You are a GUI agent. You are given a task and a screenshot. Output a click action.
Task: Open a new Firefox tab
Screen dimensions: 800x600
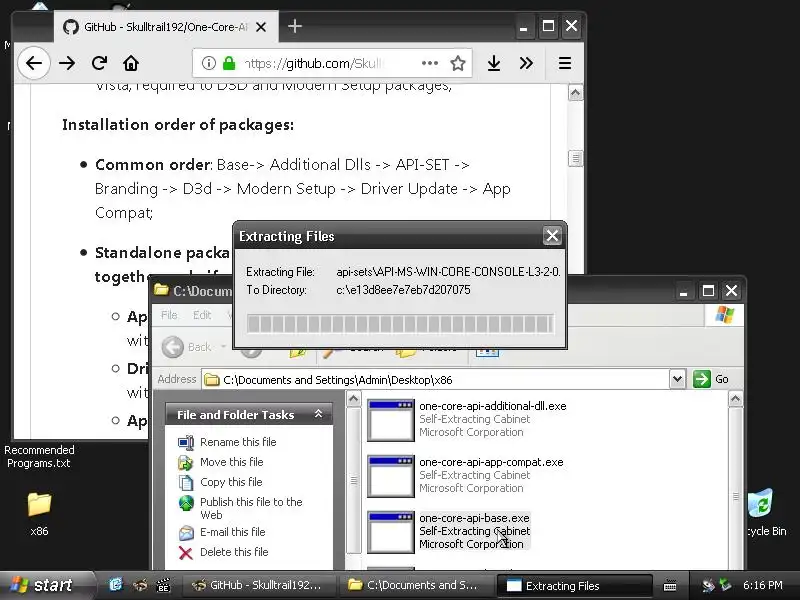pyautogui.click(x=295, y=26)
